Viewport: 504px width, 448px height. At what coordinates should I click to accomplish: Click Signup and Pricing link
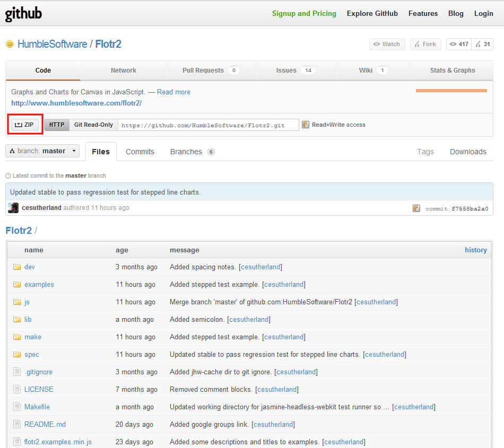click(x=304, y=13)
